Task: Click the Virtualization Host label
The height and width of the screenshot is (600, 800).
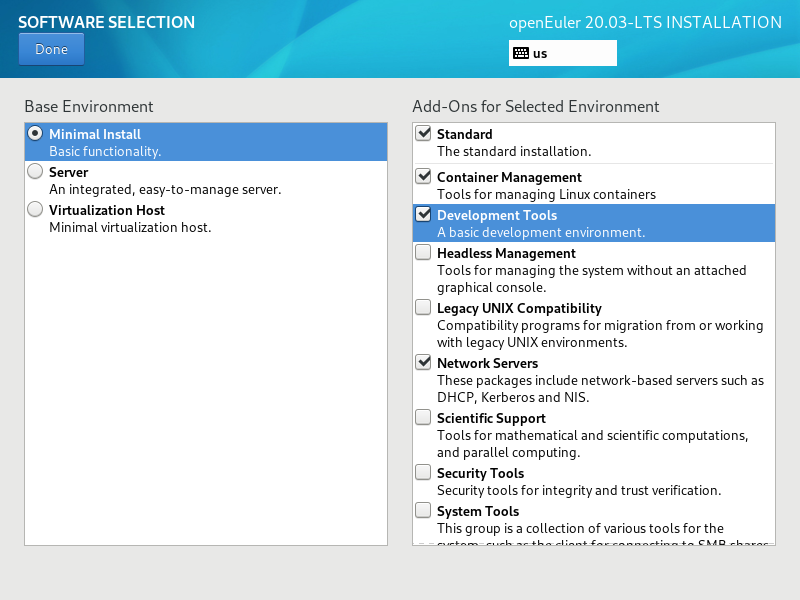Action: point(107,210)
